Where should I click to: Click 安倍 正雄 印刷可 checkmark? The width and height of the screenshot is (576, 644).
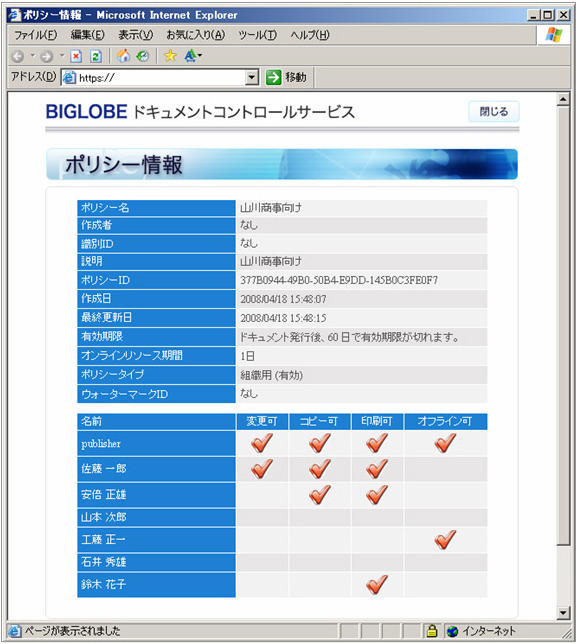[x=377, y=494]
